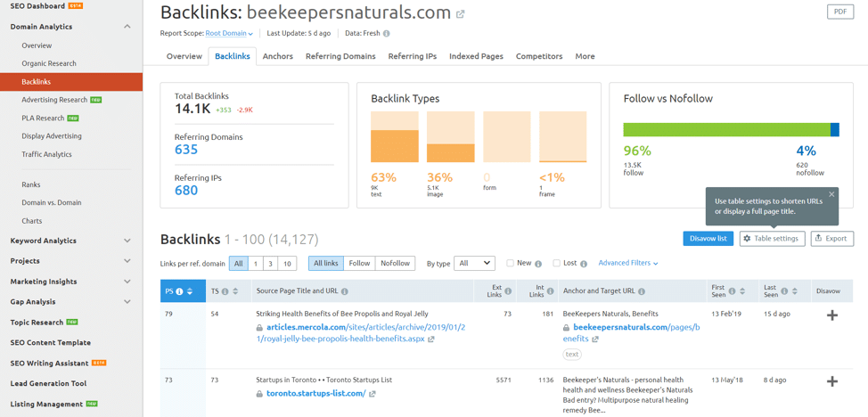Select All links per ref. domain
This screenshot has width=868, height=417.
tap(239, 264)
